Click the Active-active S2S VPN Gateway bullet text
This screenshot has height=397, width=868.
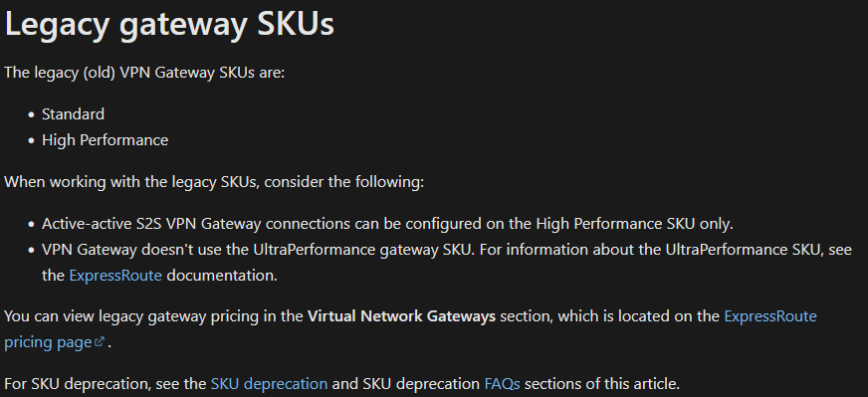point(387,224)
